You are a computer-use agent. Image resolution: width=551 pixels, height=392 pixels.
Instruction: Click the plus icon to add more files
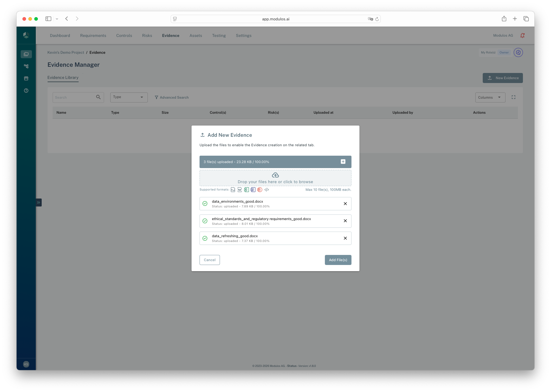coord(343,162)
